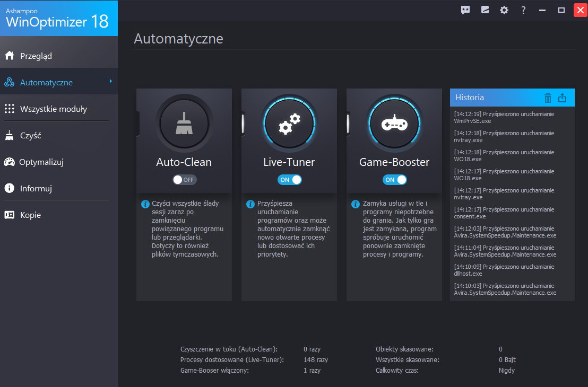The image size is (588, 387).
Task: Click the Game-Booster card title
Action: pos(394,162)
